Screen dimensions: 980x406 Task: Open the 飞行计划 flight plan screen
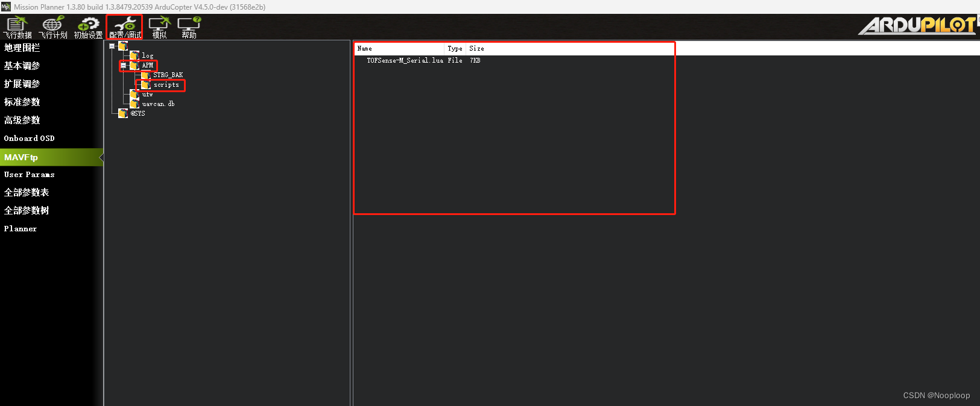pos(53,28)
